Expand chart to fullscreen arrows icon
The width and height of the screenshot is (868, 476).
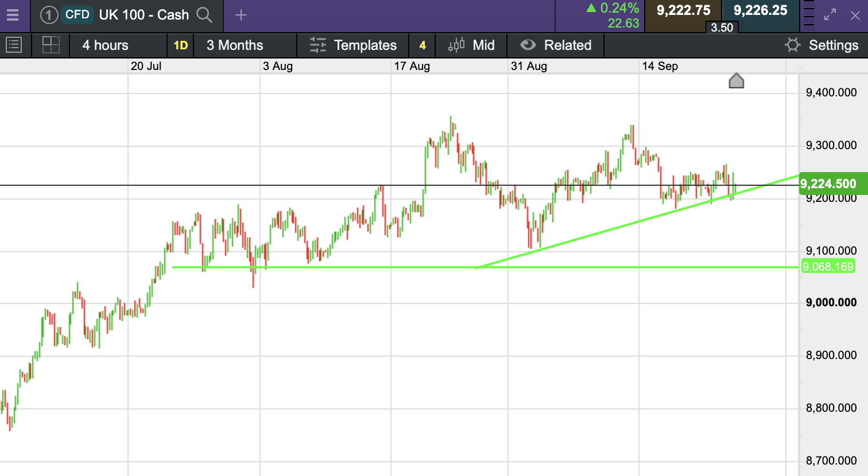(x=830, y=15)
